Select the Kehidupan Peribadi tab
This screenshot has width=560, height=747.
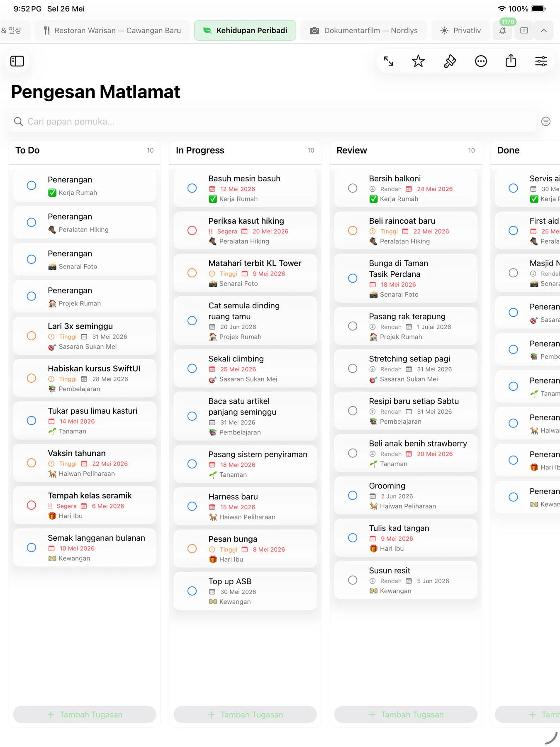245,31
